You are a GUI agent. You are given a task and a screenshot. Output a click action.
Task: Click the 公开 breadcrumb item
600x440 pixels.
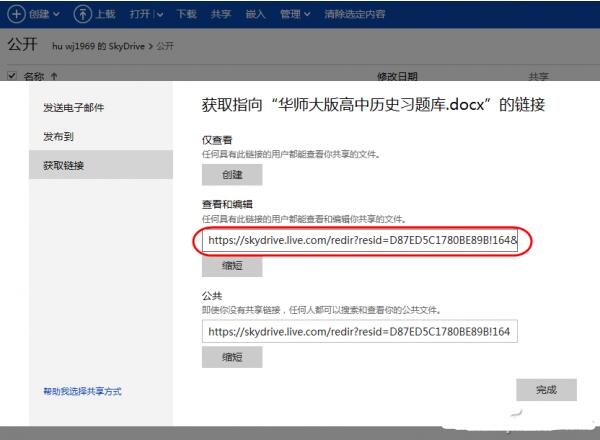(165, 46)
